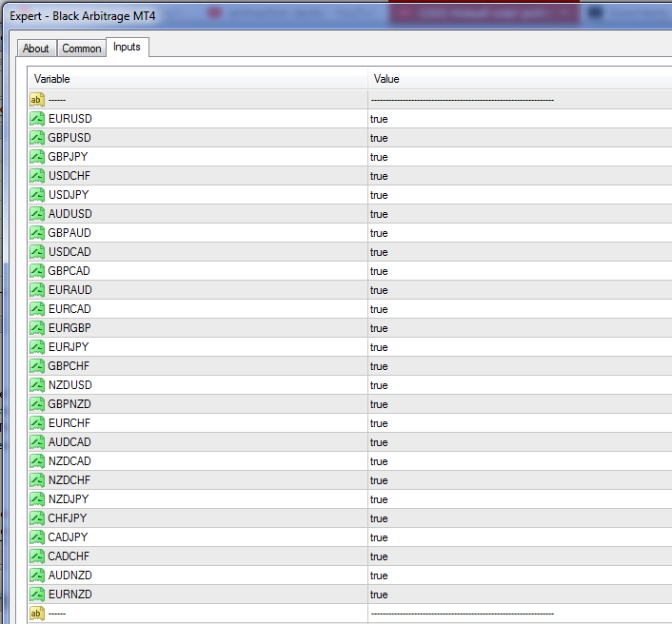Select the CADCHF variable name

[x=69, y=556]
